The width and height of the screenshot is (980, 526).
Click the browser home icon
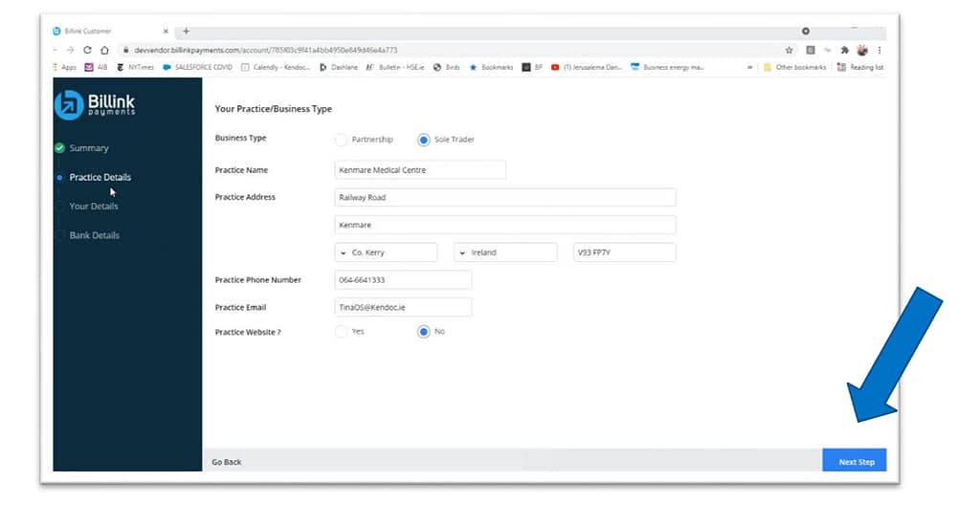click(x=103, y=50)
